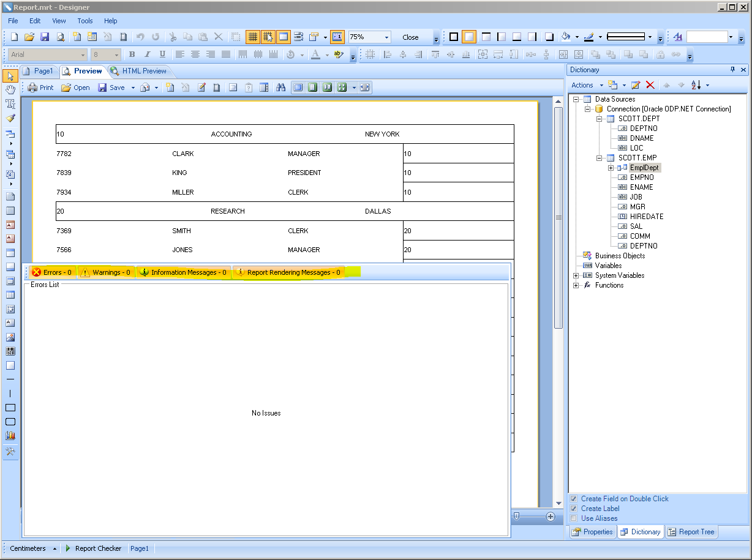The image size is (752, 560).
Task: Open the border line style dropdown
Action: 650,37
